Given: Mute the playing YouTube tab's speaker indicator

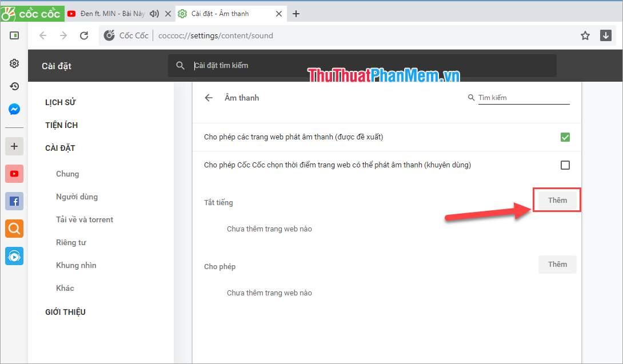Looking at the screenshot, I should tap(154, 13).
